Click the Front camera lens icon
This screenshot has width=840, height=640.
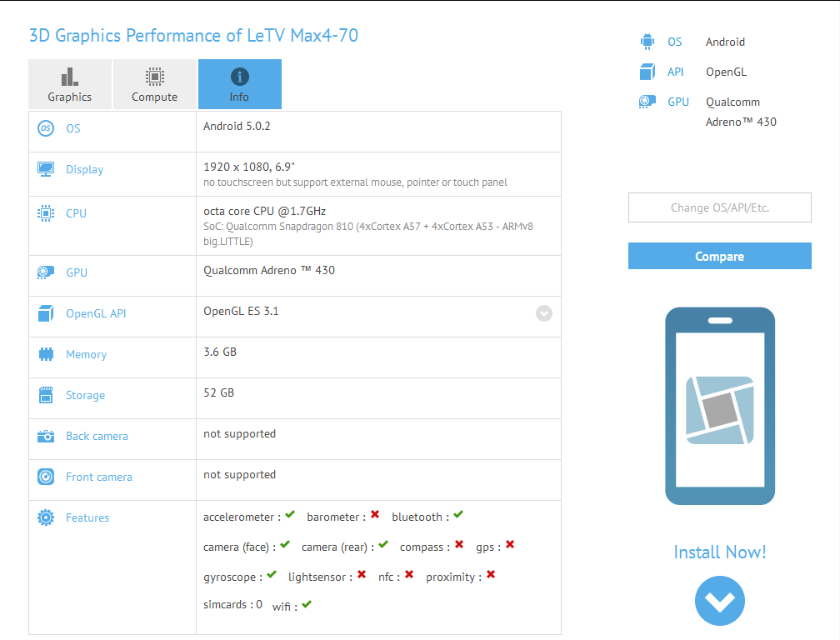(46, 477)
